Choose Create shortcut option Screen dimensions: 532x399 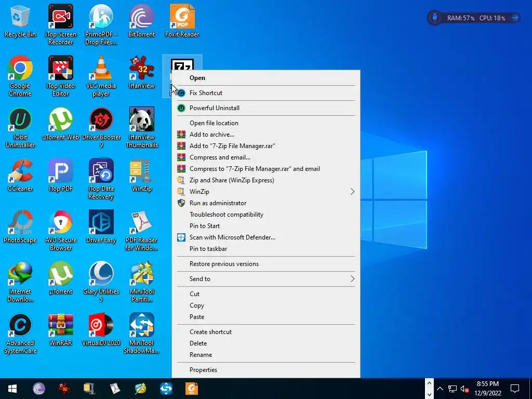(x=265, y=332)
